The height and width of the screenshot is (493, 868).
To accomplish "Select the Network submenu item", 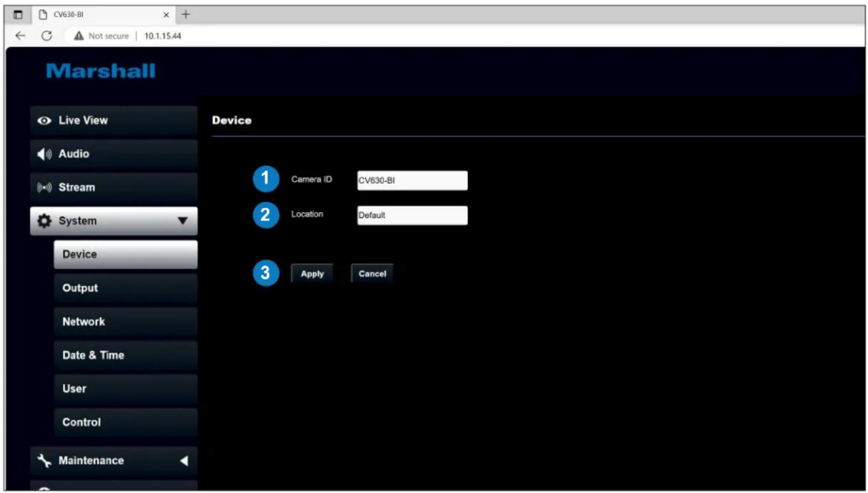I will (125, 321).
